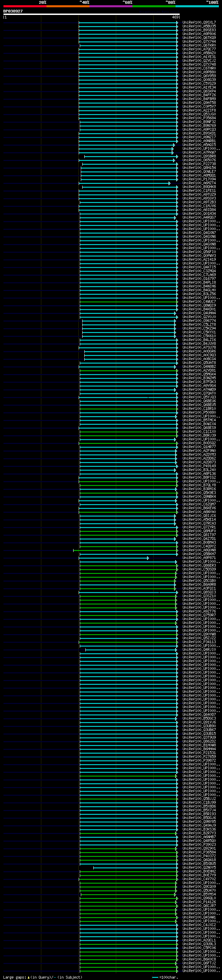Screen dimensions: 222x980
Task: Open the UniRef100_C5YG29 entry
Action: (199, 84)
